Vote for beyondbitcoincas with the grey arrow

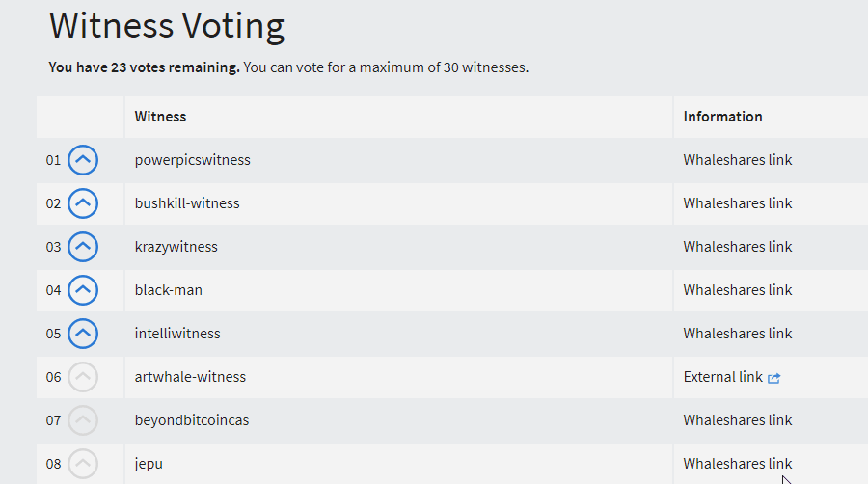click(83, 420)
